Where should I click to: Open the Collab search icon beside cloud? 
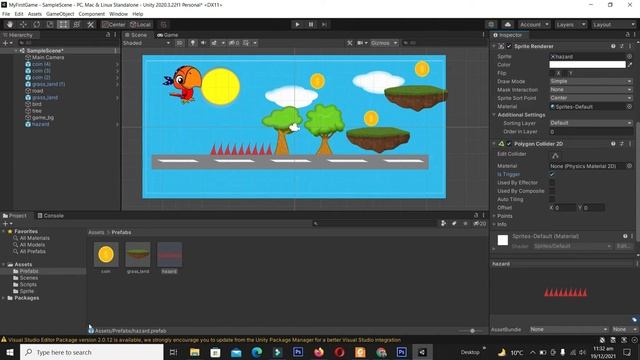tap(491, 24)
